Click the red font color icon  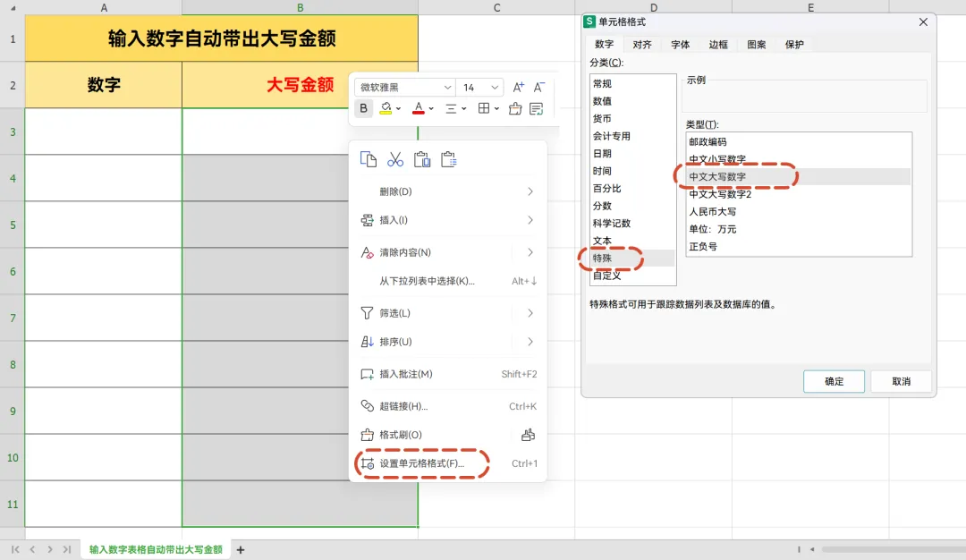(419, 108)
